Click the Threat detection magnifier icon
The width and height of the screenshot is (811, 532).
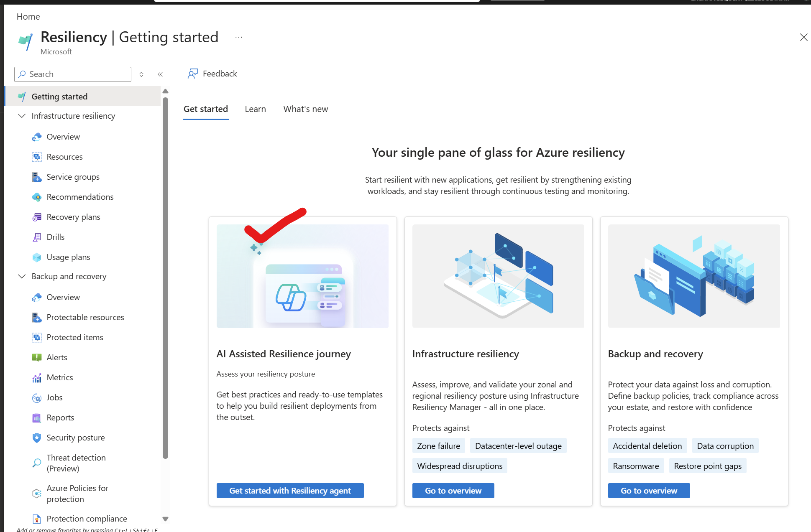pos(37,463)
